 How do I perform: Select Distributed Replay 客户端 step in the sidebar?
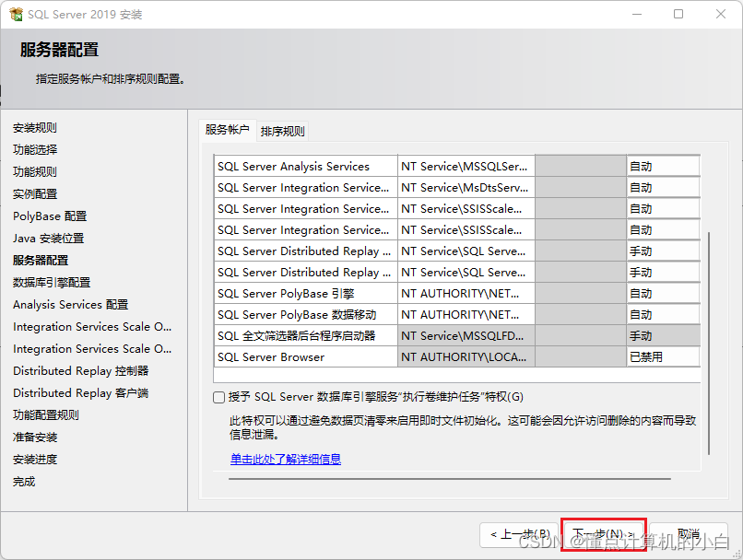click(80, 393)
